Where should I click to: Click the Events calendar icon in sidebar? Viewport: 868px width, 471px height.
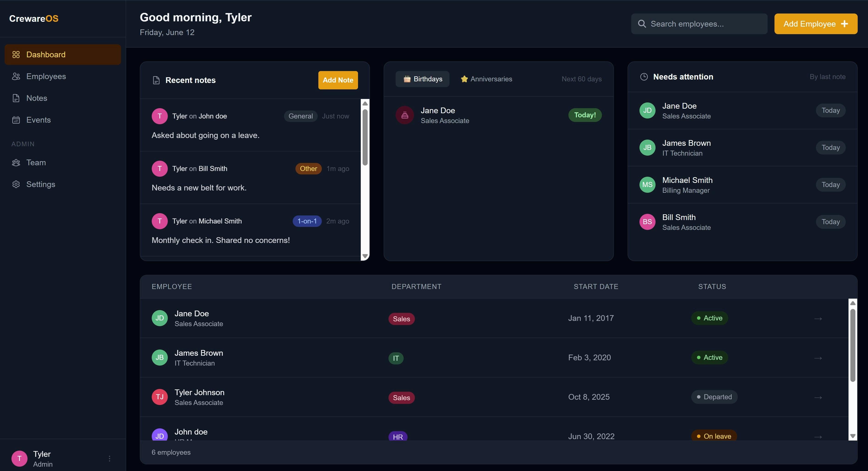click(16, 120)
